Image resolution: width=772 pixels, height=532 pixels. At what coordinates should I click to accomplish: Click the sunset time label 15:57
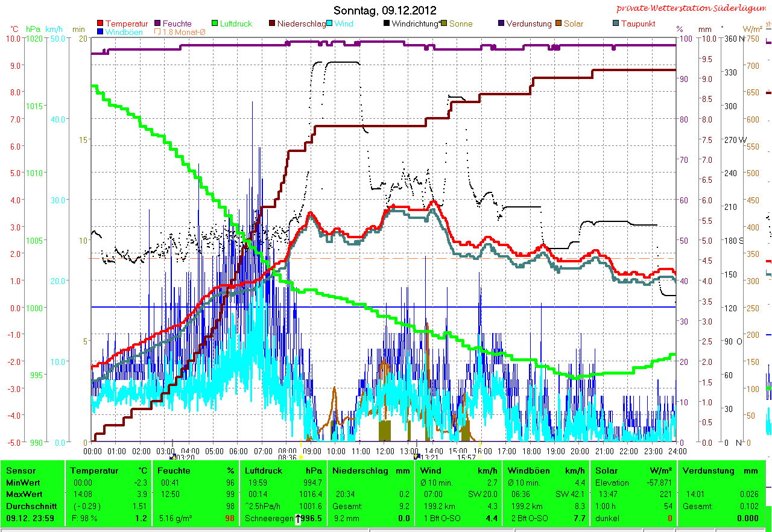[466, 458]
